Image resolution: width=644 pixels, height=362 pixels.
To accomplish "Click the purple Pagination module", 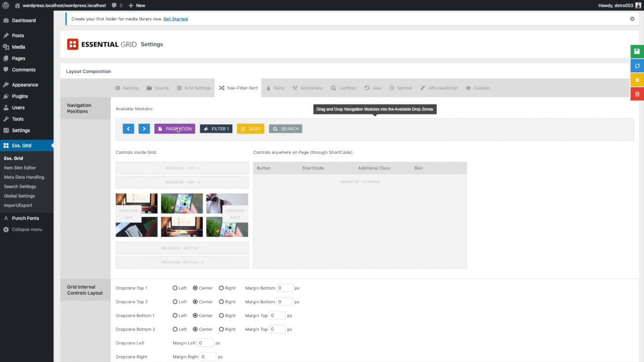I will click(x=175, y=129).
